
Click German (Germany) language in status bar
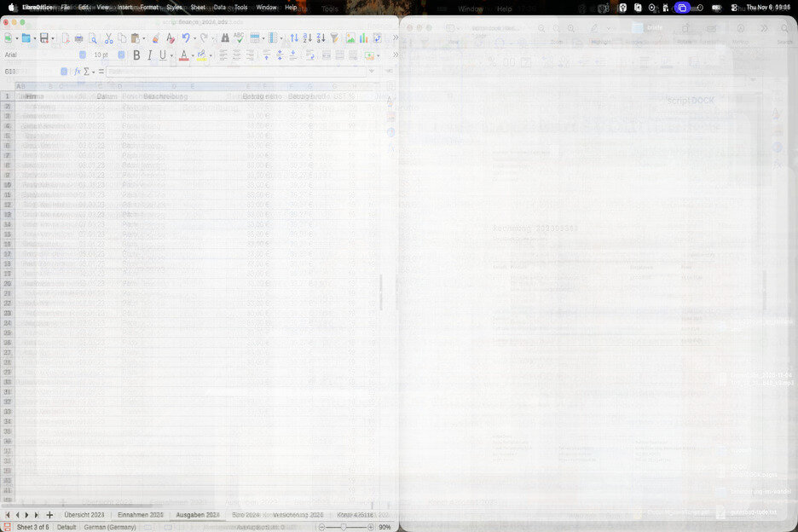coord(110,527)
